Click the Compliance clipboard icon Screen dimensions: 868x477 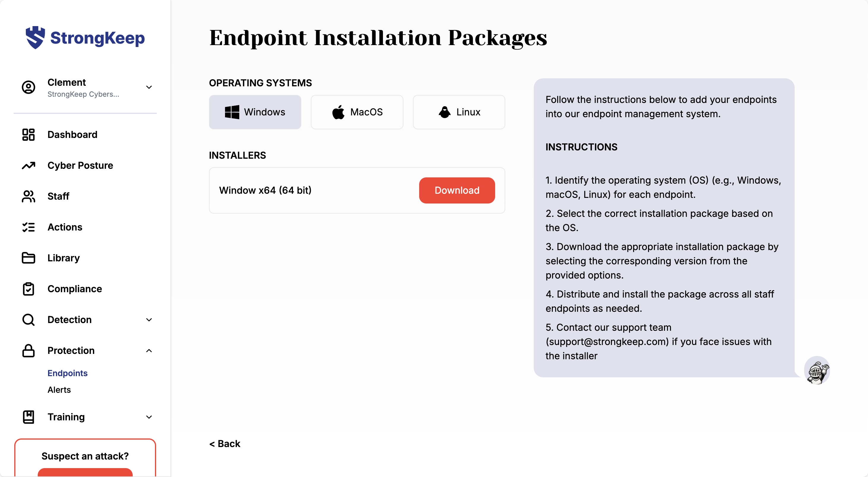point(28,289)
